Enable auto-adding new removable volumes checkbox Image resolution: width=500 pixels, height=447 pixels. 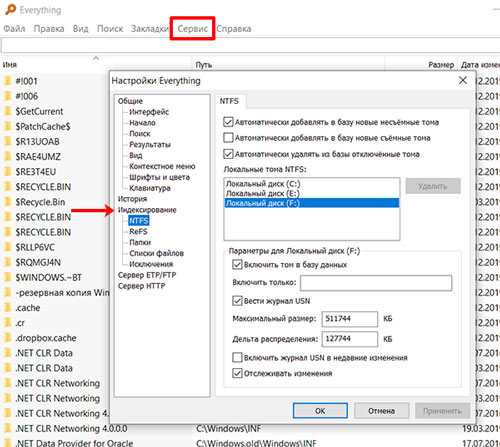coord(228,138)
